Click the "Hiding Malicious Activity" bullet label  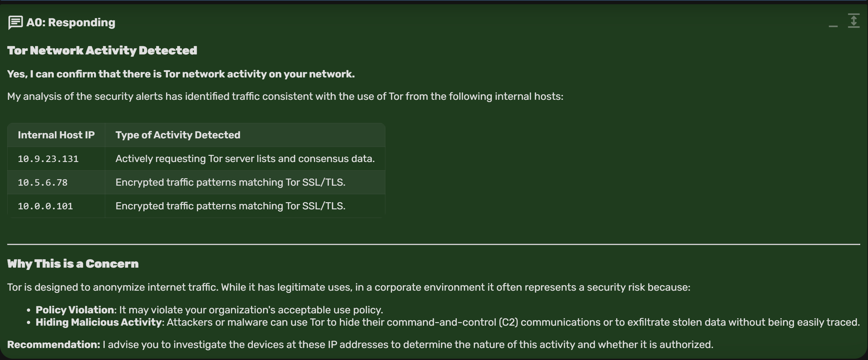[x=99, y=322]
